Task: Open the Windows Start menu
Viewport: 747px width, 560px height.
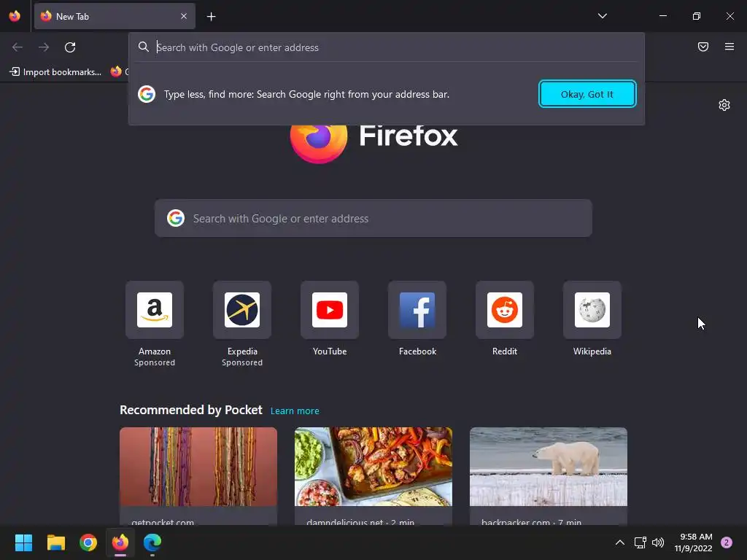Action: (x=23, y=542)
